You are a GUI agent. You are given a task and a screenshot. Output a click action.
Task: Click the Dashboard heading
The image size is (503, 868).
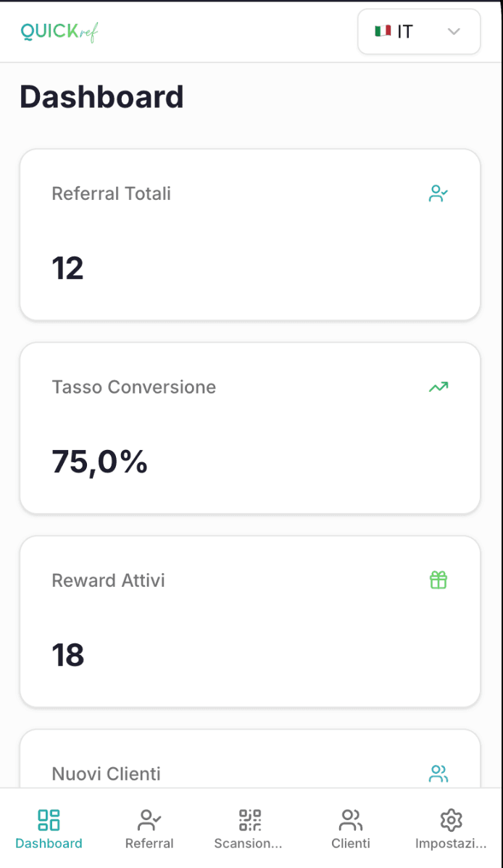point(101,96)
